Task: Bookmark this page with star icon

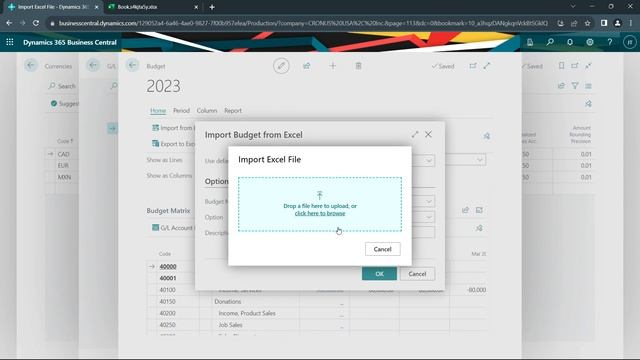Action: 587,23
